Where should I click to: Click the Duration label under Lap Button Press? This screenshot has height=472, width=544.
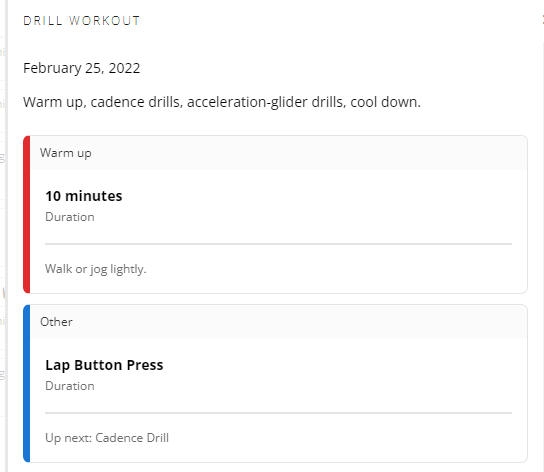70,386
